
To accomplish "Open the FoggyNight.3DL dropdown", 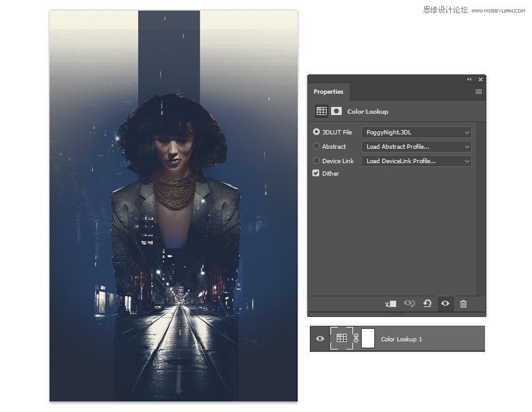I will pos(416,132).
